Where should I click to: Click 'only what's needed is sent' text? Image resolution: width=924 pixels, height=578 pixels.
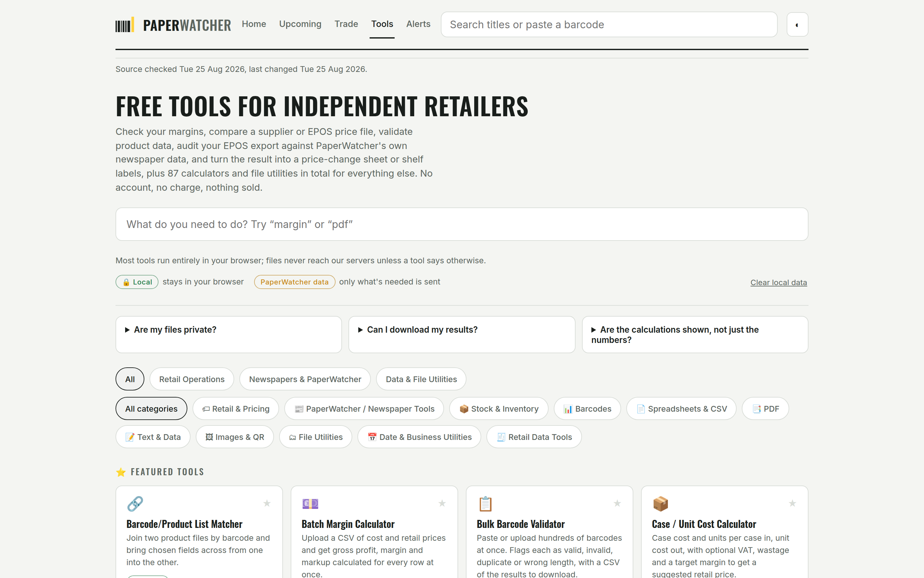389,282
